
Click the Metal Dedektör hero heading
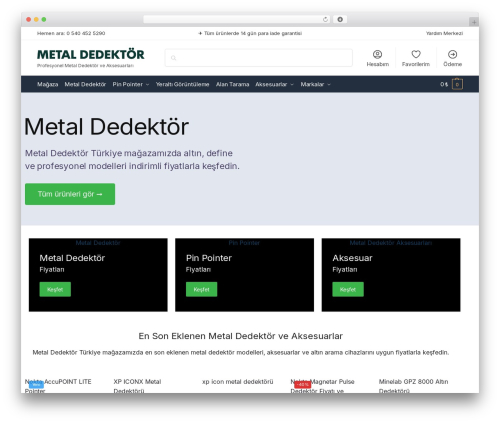[107, 127]
